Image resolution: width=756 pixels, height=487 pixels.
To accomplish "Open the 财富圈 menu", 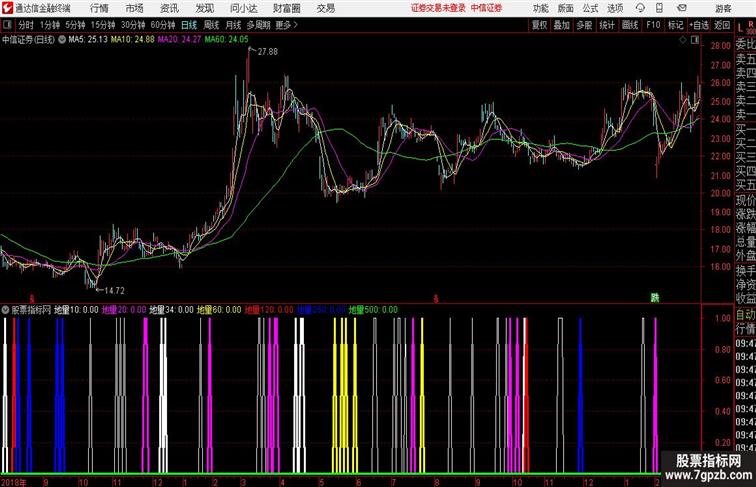I will [x=286, y=8].
